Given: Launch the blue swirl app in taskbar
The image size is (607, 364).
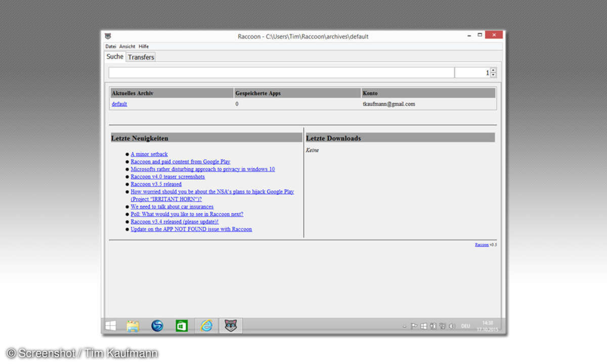Looking at the screenshot, I should click(157, 326).
